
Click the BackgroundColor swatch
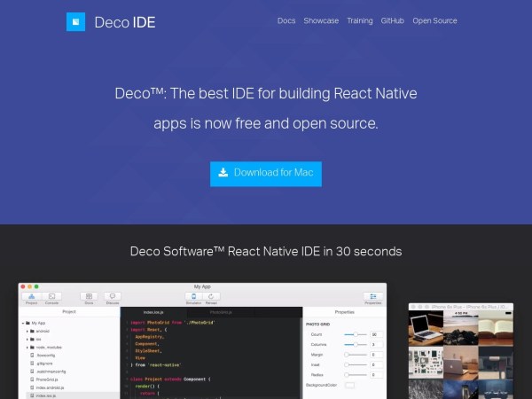click(x=349, y=385)
